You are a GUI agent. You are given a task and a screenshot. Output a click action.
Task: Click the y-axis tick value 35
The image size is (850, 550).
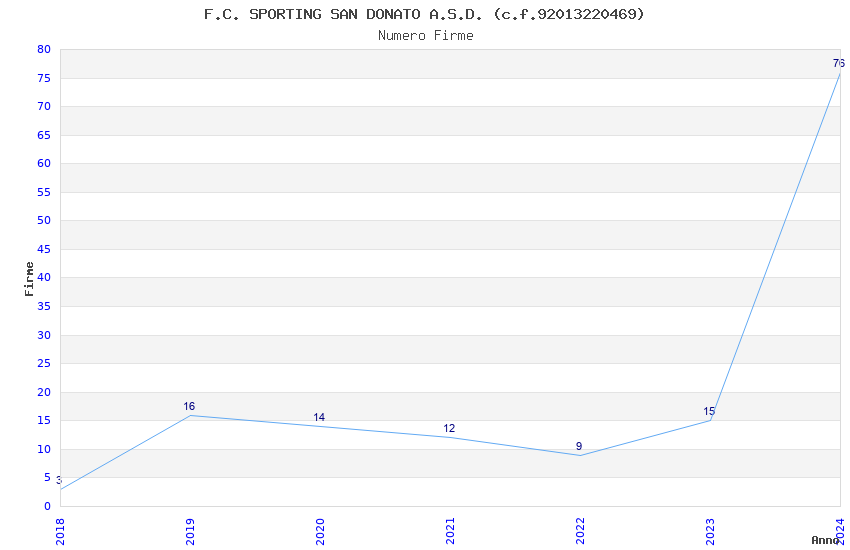44,306
